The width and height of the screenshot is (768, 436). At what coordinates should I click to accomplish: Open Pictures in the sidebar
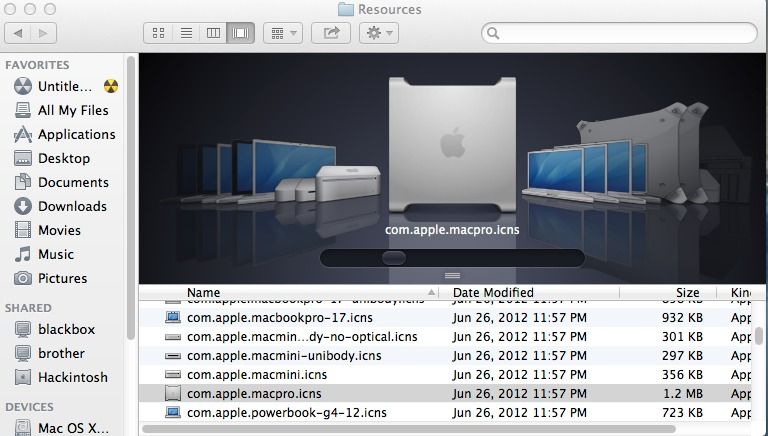coord(50,278)
